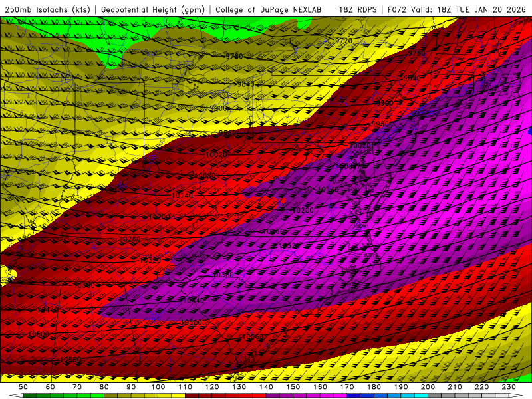532x399 pixels.
Task: Click the 230 value on the color scale
Action: coord(509,387)
